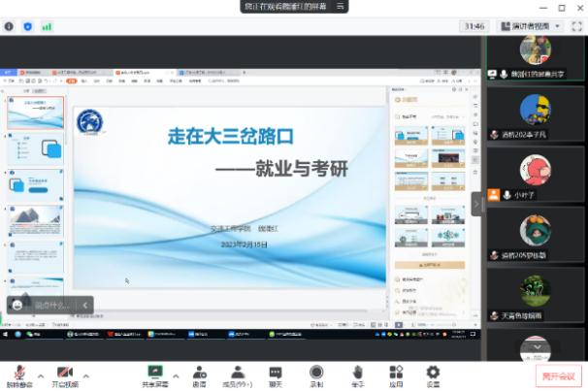The width and height of the screenshot is (588, 391).
Task: Toggle fullscreen mode icon at top right
Action: coord(575,26)
